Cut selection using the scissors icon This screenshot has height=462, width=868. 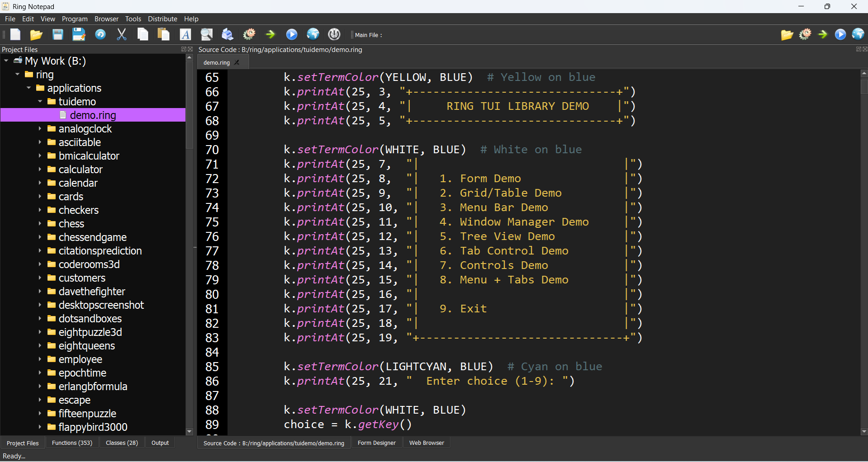tap(122, 35)
